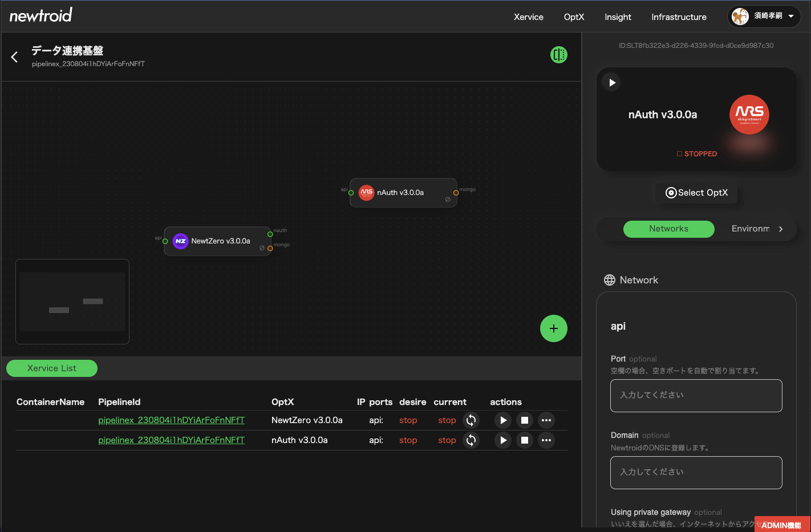Click the PipelineId column header
The image size is (811, 532).
click(119, 402)
